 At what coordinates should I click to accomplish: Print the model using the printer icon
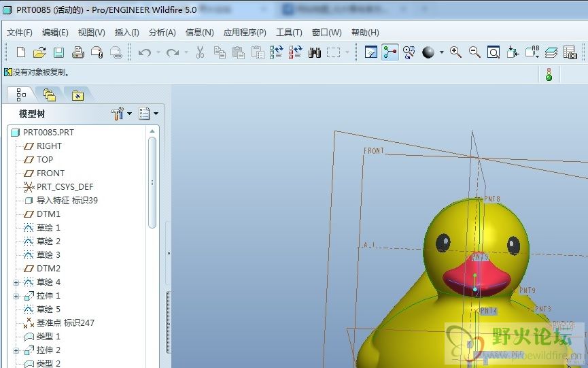(78, 52)
